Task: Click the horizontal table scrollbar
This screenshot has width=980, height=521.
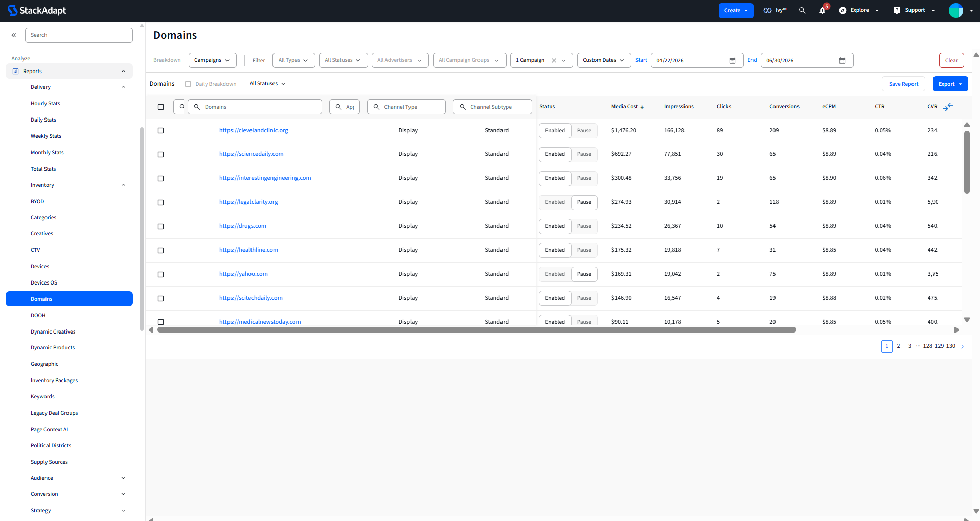Action: (476, 330)
